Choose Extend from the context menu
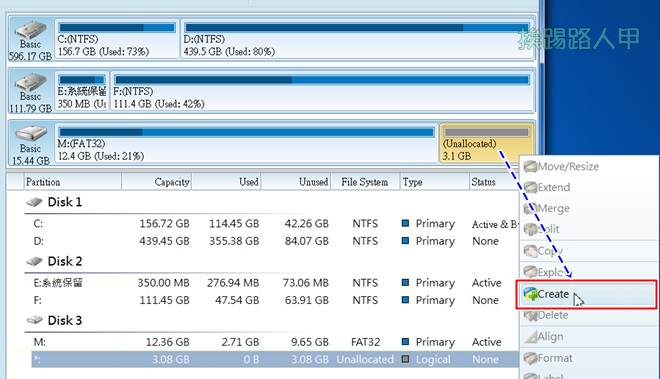Image resolution: width=660 pixels, height=379 pixels. point(588,187)
